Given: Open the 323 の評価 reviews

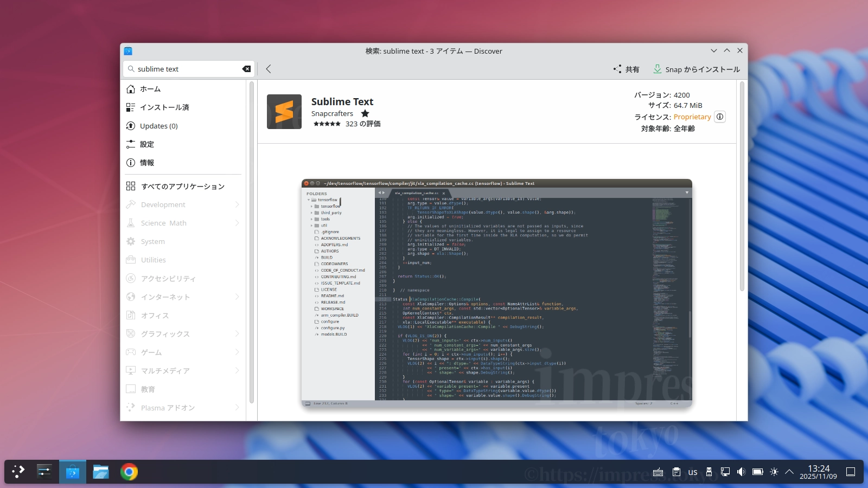Looking at the screenshot, I should (x=363, y=124).
